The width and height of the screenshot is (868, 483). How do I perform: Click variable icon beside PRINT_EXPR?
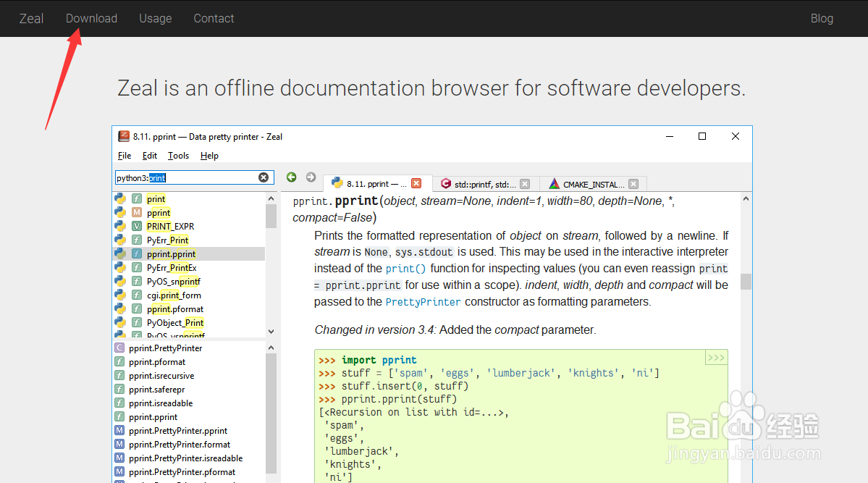point(137,226)
